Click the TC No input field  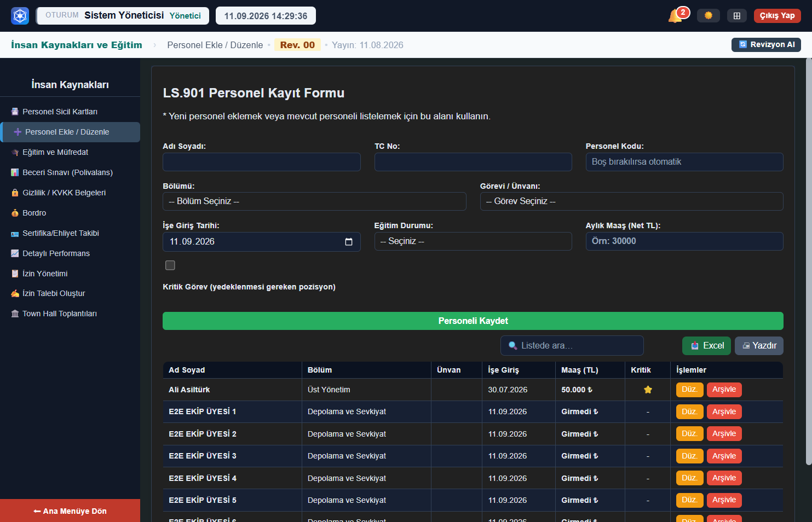tap(473, 162)
